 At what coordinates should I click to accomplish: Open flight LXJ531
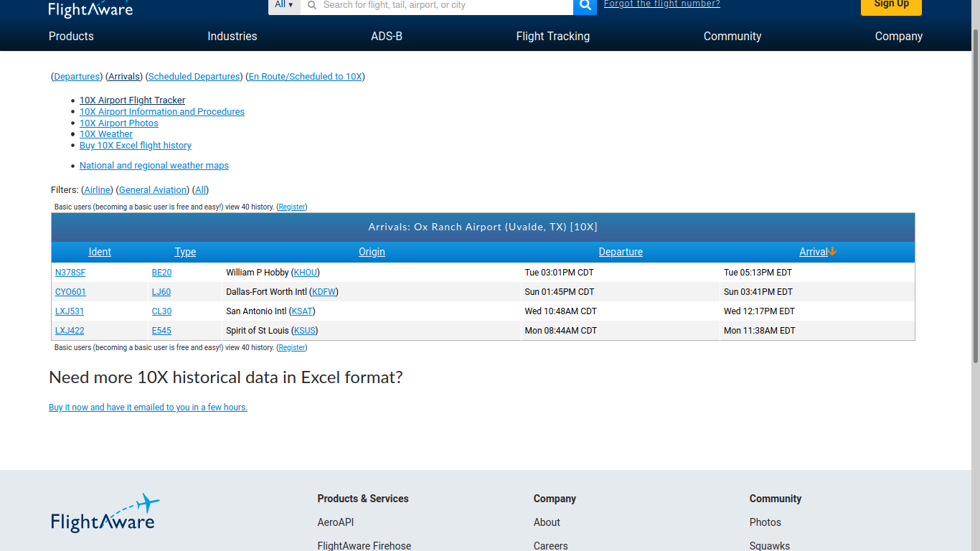pos(70,311)
